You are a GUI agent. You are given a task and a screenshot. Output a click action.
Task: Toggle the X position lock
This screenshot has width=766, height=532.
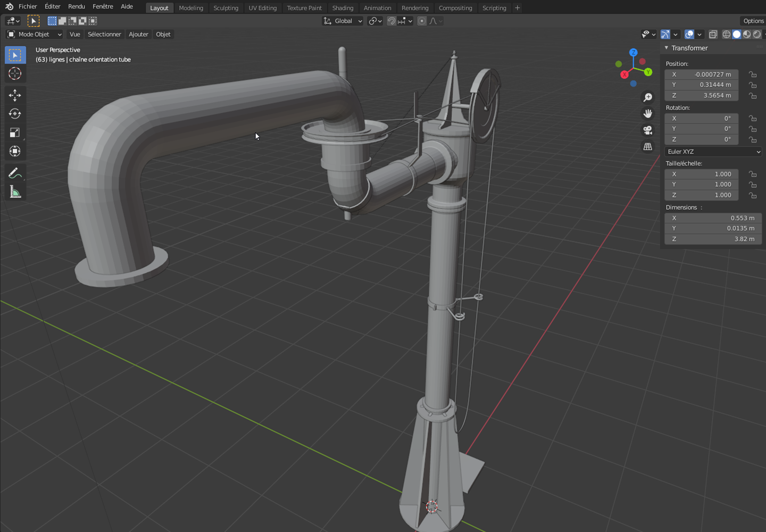pyautogui.click(x=753, y=74)
